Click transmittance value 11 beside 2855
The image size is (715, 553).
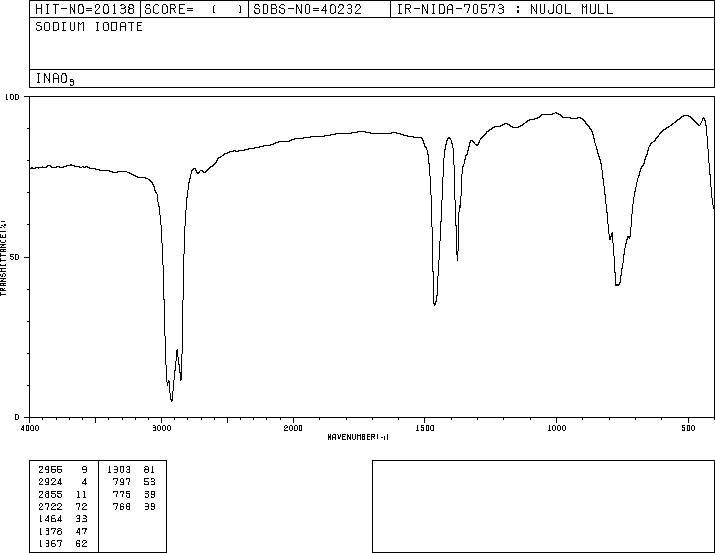(x=81, y=495)
